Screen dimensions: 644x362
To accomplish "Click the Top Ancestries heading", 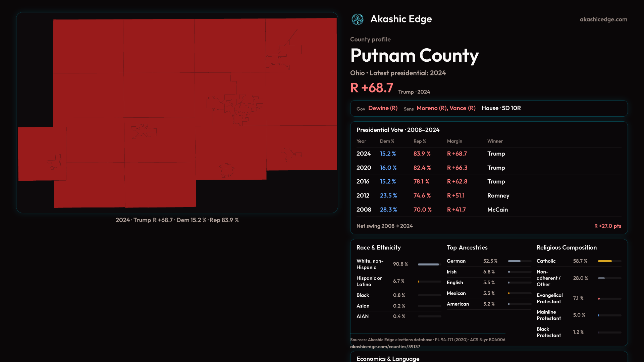I will click(x=467, y=248).
